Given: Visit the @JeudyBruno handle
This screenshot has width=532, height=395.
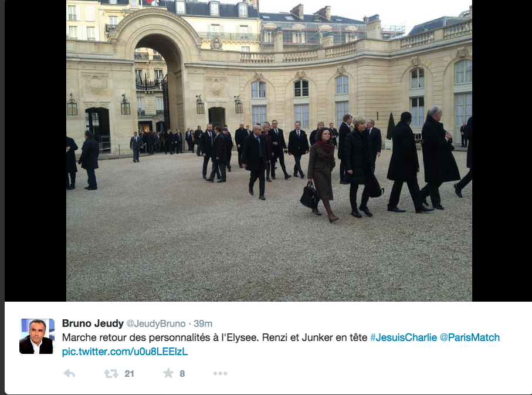Looking at the screenshot, I should pos(156,323).
